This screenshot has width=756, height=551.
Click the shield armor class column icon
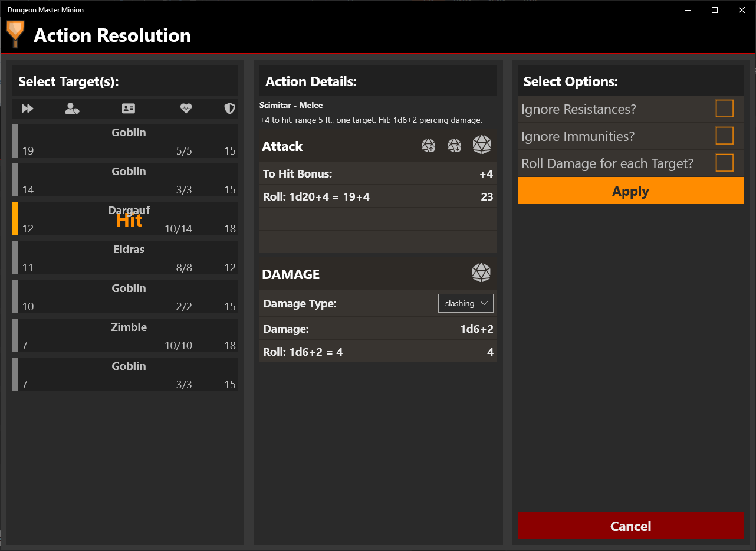[x=230, y=109]
